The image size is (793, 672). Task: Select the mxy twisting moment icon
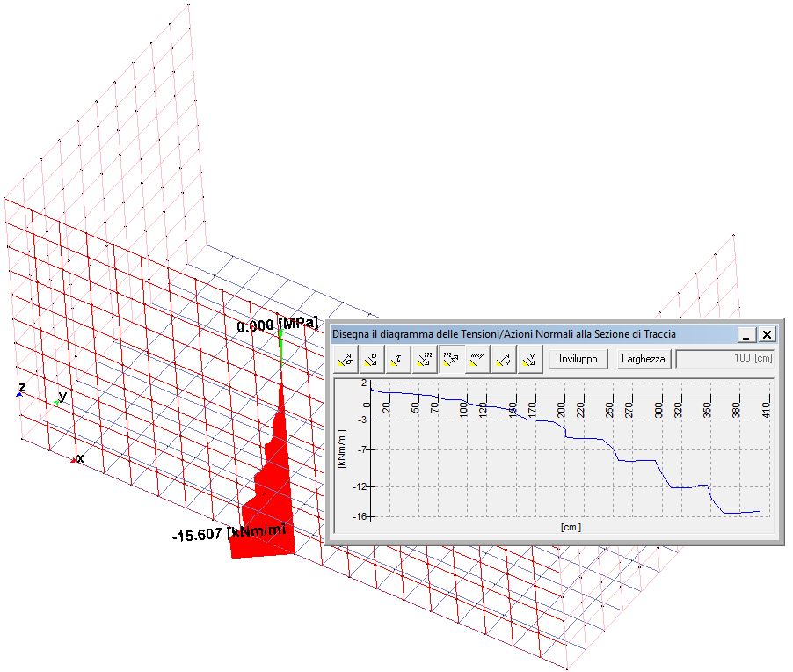477,359
